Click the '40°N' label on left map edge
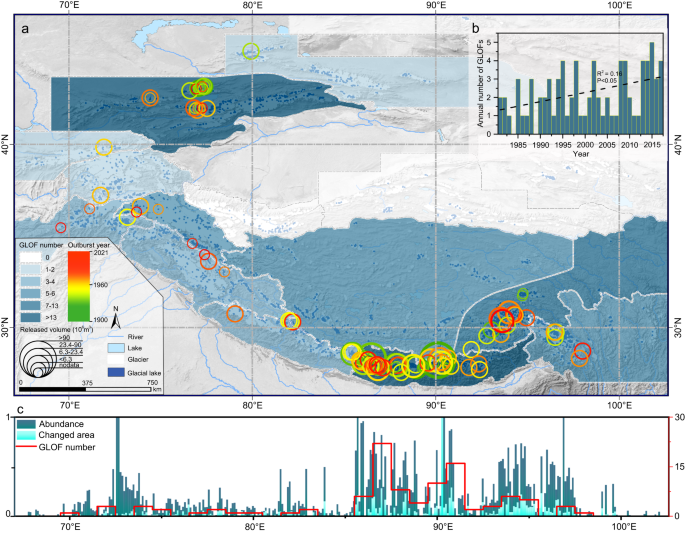The height and width of the screenshot is (533, 685). (x=7, y=144)
